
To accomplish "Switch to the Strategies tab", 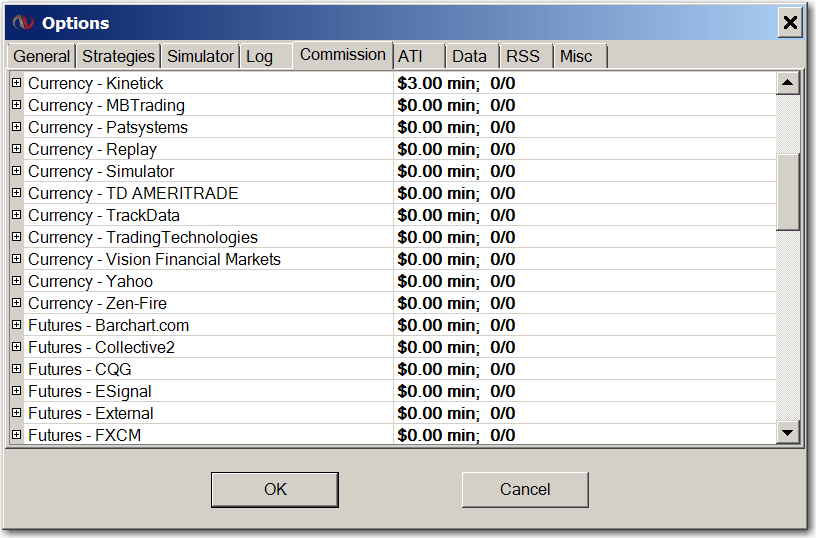I will [x=118, y=56].
